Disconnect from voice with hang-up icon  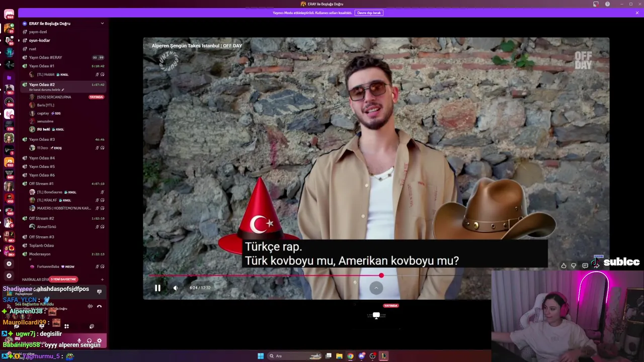click(x=99, y=306)
